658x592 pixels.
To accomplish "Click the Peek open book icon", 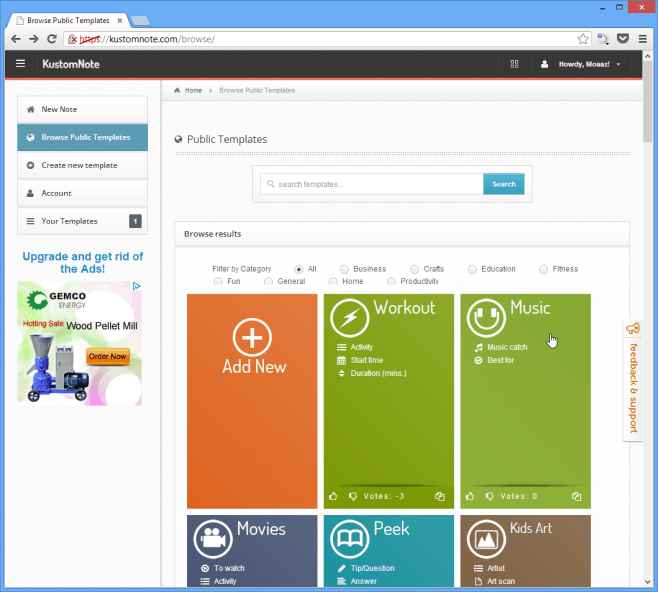I will point(350,539).
